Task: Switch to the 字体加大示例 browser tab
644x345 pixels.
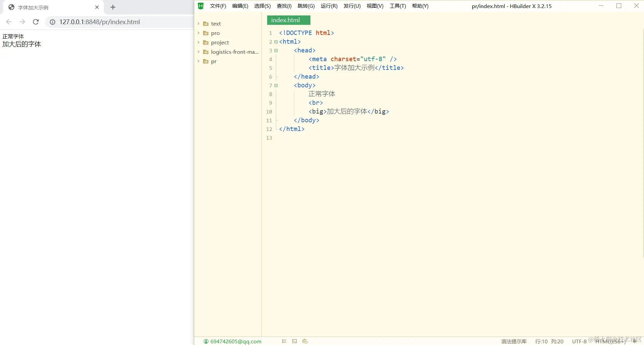Action: click(x=54, y=7)
